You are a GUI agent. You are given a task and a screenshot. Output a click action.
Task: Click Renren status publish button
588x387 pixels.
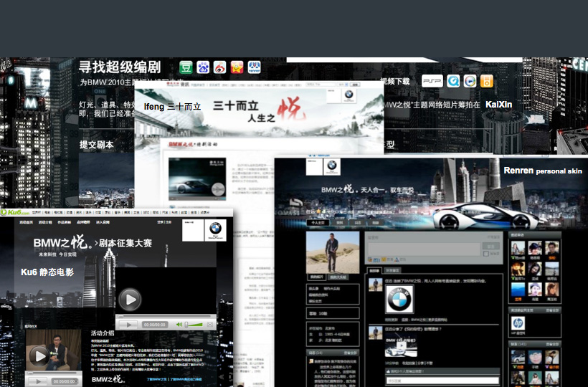pos(490,246)
